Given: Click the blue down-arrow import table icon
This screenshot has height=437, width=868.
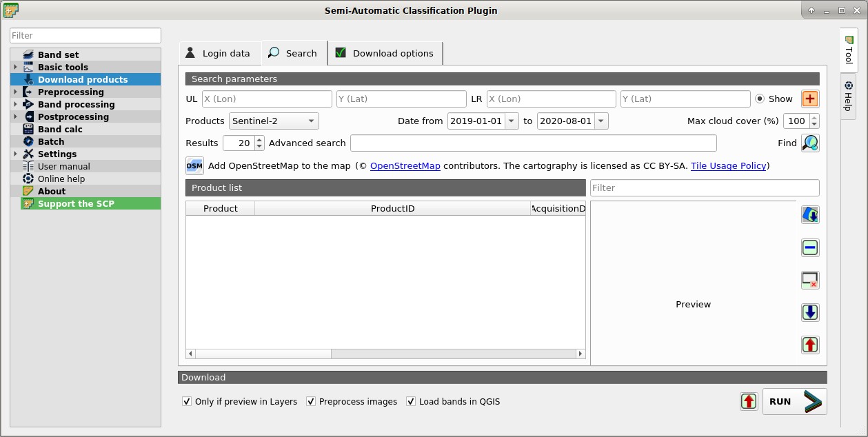Looking at the screenshot, I should [x=810, y=312].
